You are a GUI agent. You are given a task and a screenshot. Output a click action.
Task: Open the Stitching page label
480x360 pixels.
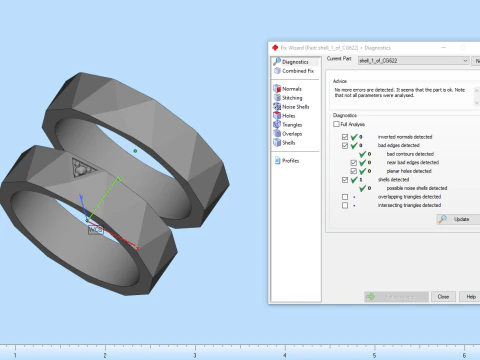pyautogui.click(x=292, y=98)
